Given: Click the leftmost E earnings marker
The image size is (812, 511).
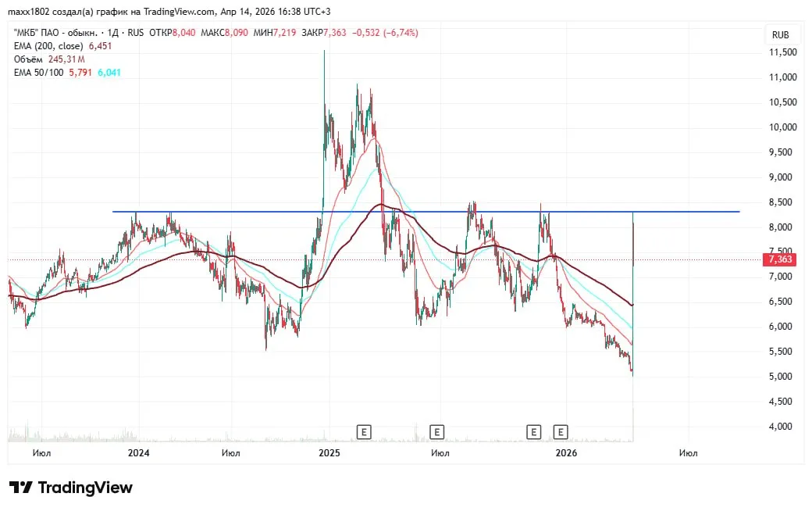Looking at the screenshot, I should click(x=363, y=431).
